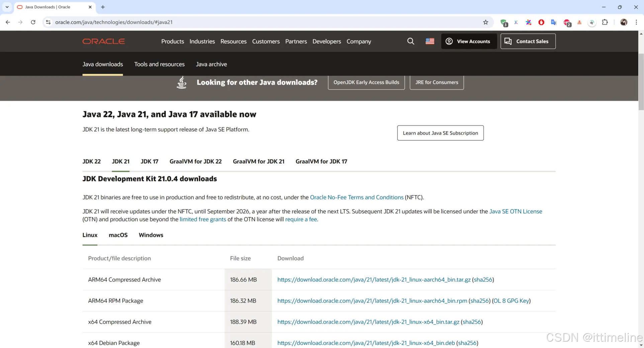This screenshot has width=644, height=348.
Task: Click the profile avatar icon
Action: pyautogui.click(x=624, y=22)
